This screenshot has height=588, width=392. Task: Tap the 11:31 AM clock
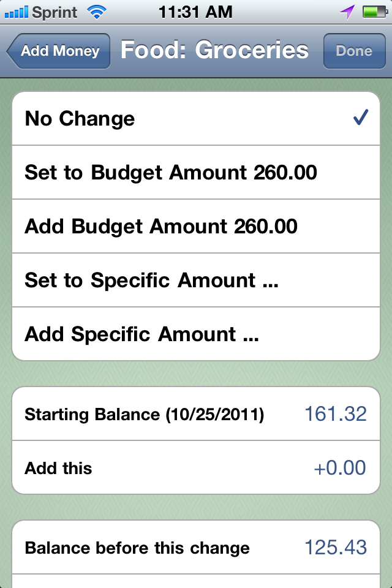195,12
